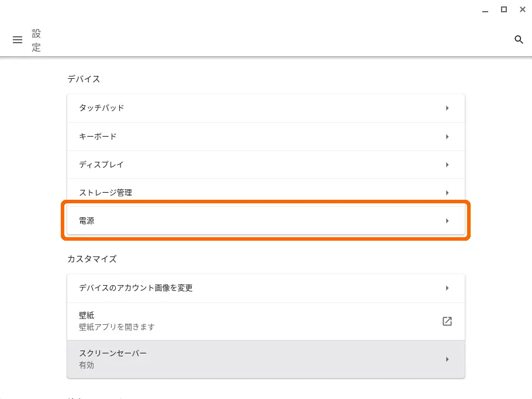The image size is (532, 399).
Task: Minimize the settings window
Action: tap(485, 10)
